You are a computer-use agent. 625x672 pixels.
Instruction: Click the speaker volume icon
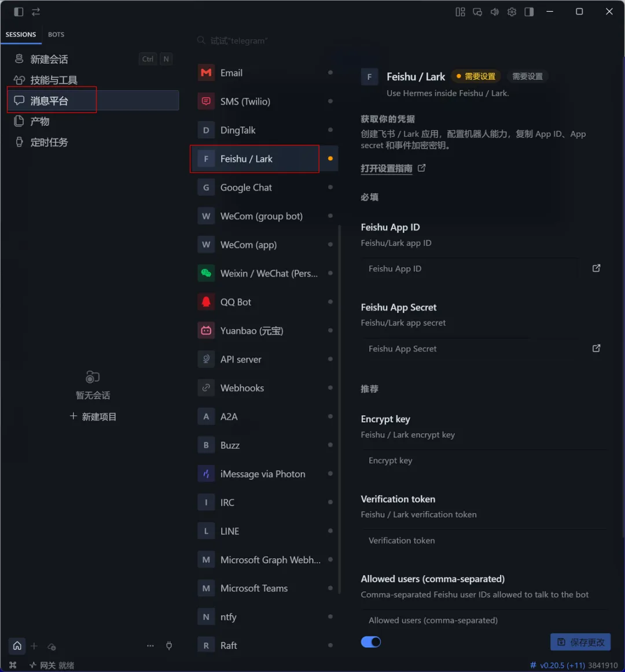(x=495, y=12)
